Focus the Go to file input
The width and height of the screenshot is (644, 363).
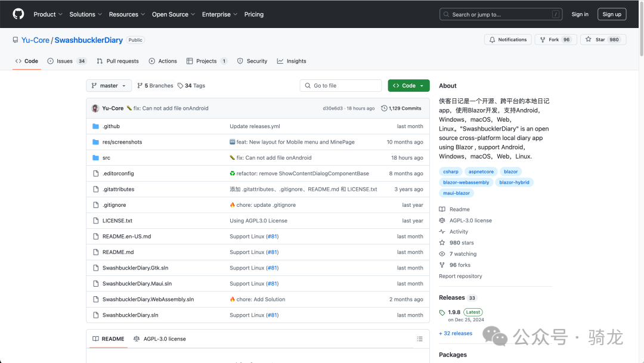(x=341, y=85)
